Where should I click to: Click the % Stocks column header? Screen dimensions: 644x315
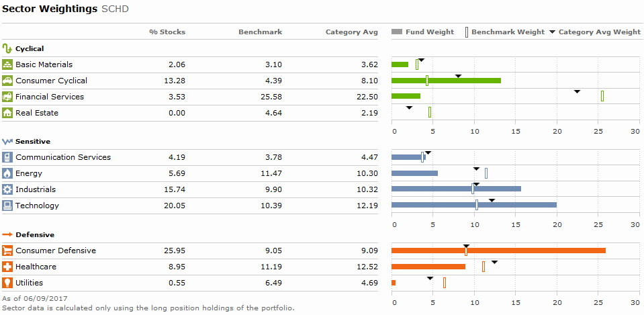click(167, 32)
